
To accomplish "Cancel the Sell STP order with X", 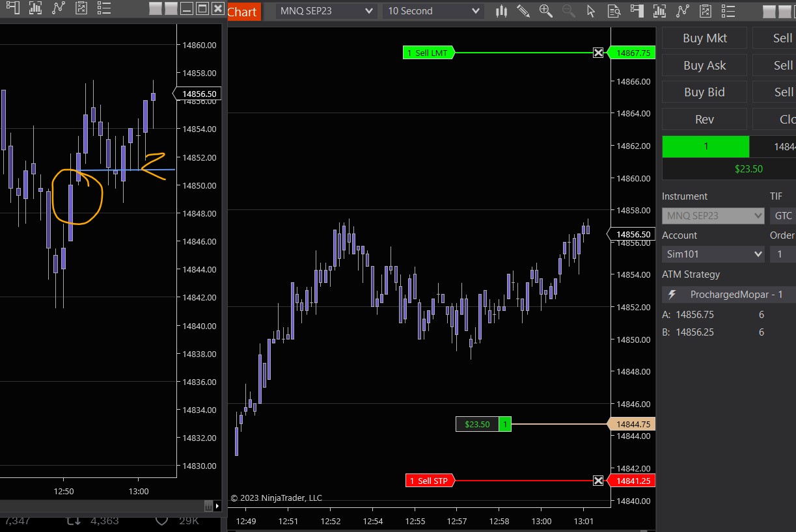I will [x=598, y=481].
